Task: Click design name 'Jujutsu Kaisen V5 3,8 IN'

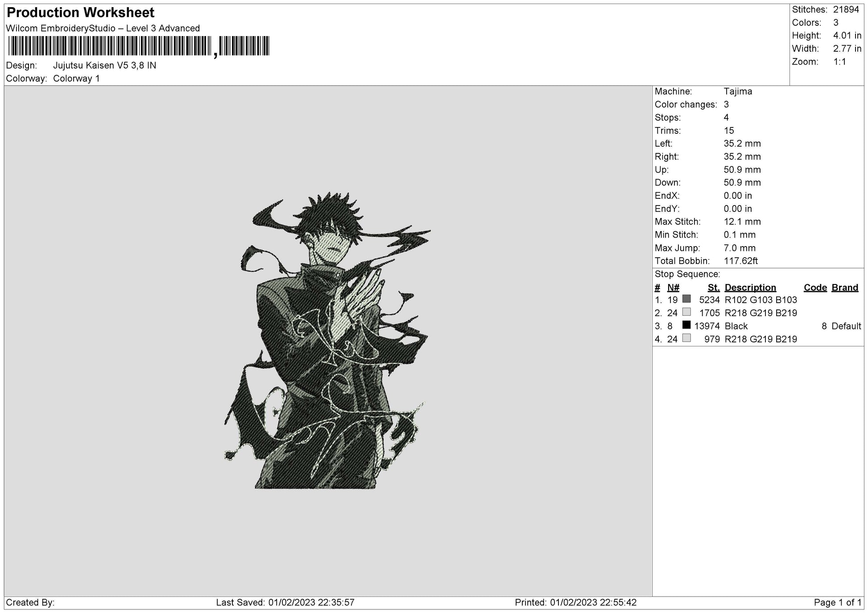Action: coord(104,66)
